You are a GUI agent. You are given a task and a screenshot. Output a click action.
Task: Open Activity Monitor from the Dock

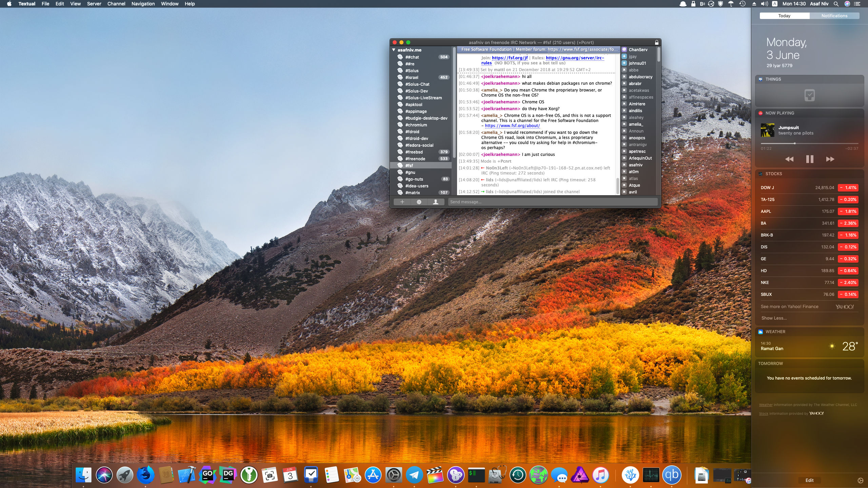(x=651, y=475)
